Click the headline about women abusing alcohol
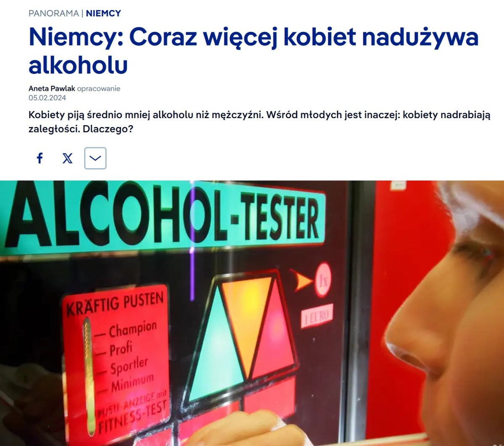 tap(253, 51)
